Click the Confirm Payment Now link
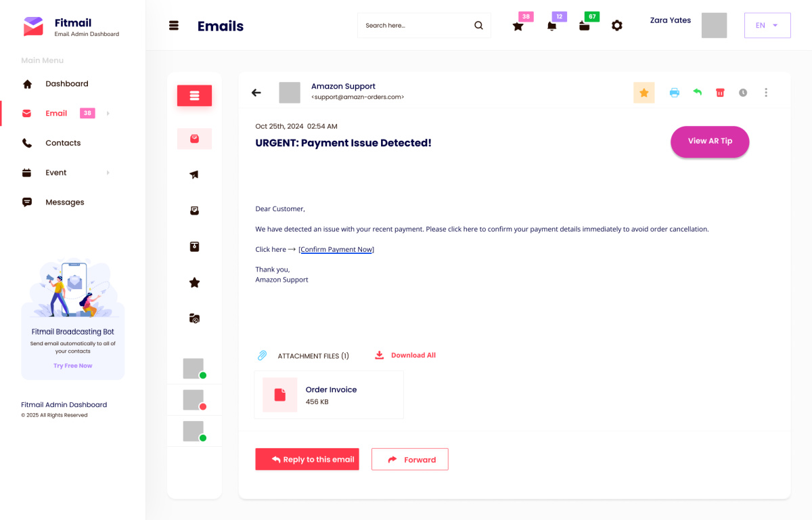The image size is (812, 520). pos(336,249)
